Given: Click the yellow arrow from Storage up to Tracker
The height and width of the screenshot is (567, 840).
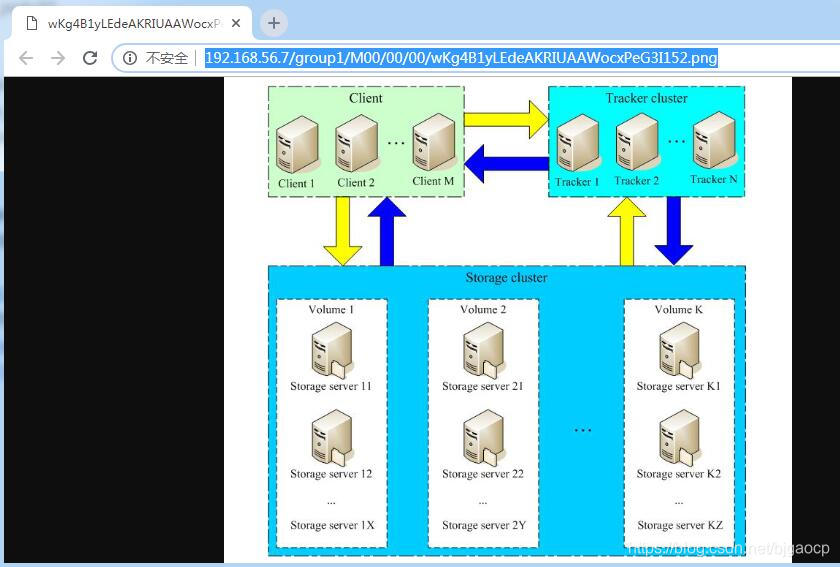Looking at the screenshot, I should (627, 231).
